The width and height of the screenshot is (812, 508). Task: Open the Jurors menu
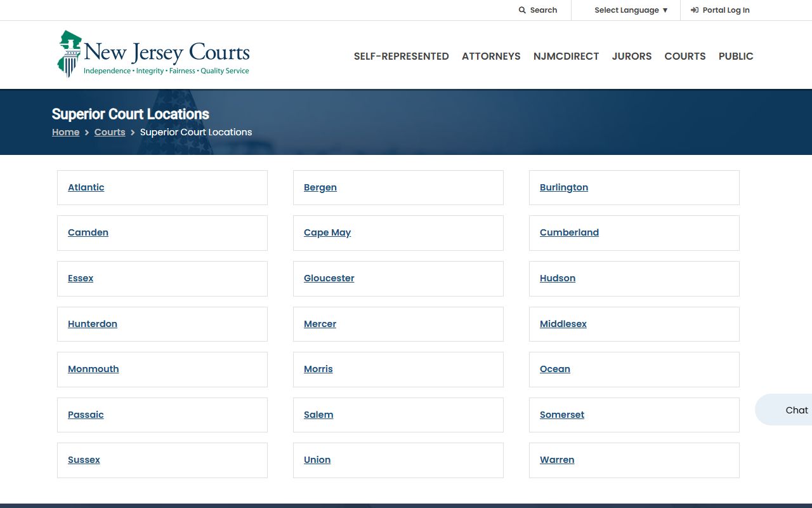click(632, 56)
